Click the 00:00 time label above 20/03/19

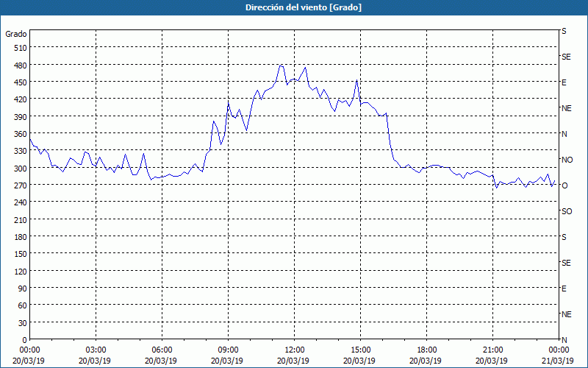pyautogui.click(x=30, y=350)
